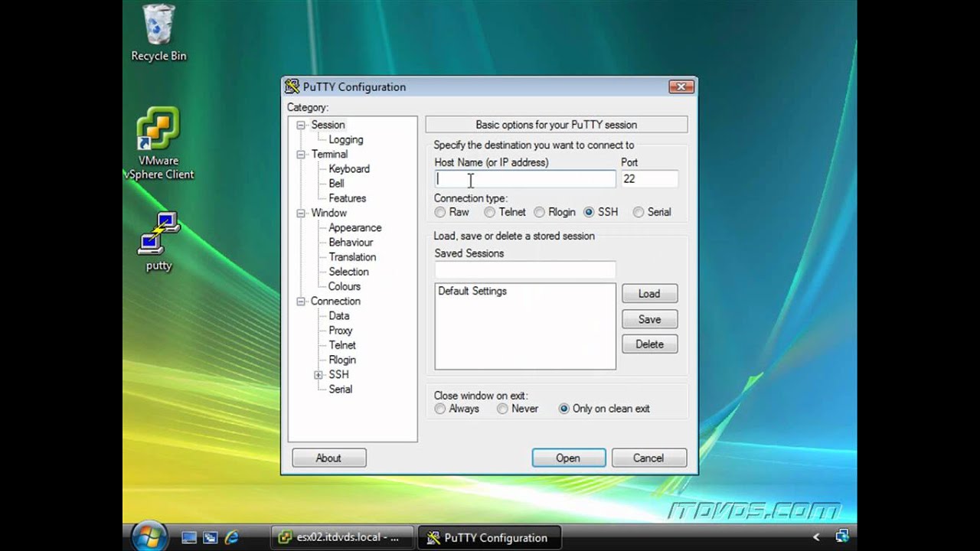Click the Saved Sessions name field
980x551 pixels.
(x=524, y=269)
